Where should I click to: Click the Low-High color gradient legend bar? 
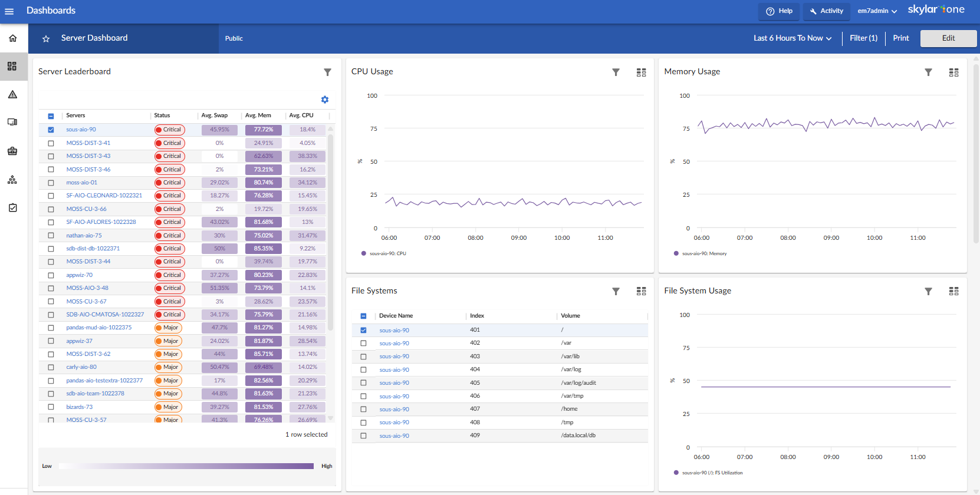pos(186,466)
